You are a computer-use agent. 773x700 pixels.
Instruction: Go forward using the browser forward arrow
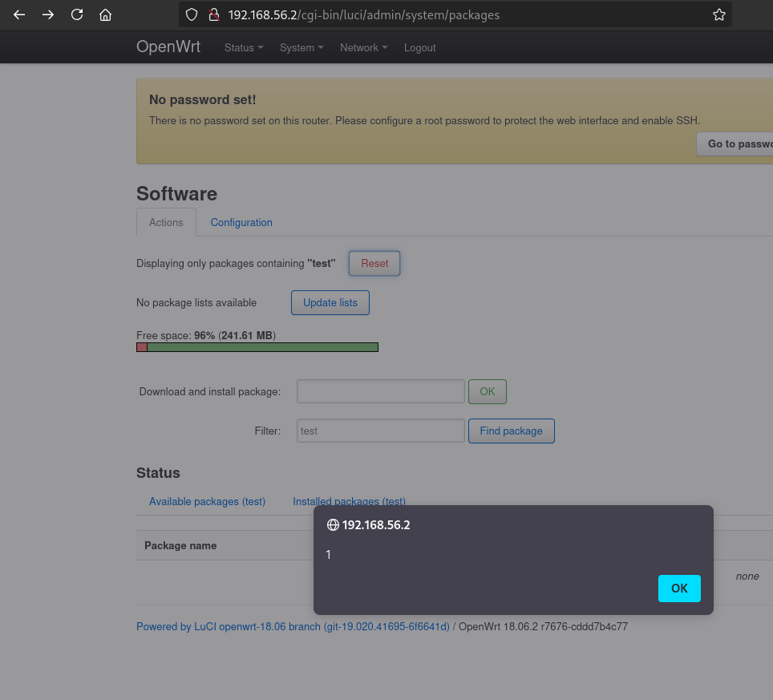(x=48, y=14)
